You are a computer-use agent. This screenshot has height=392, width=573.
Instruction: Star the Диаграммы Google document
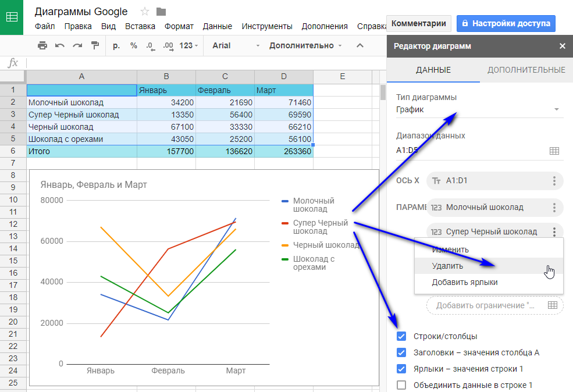click(145, 12)
